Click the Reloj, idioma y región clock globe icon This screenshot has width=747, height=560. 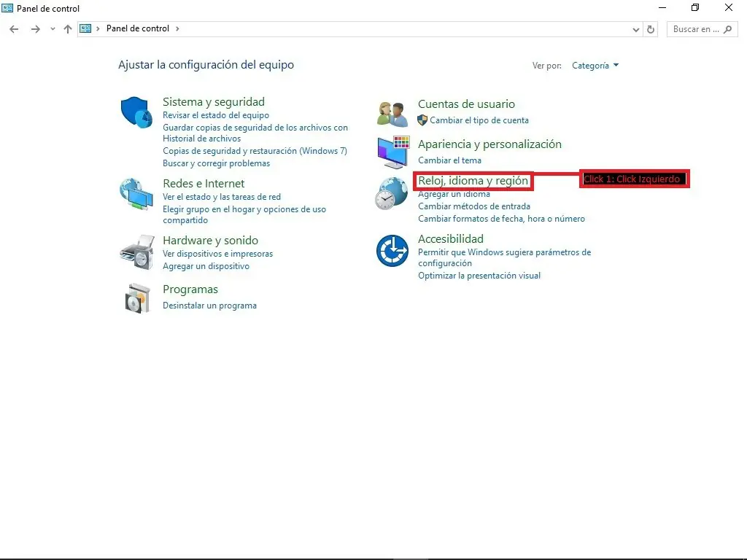[392, 193]
